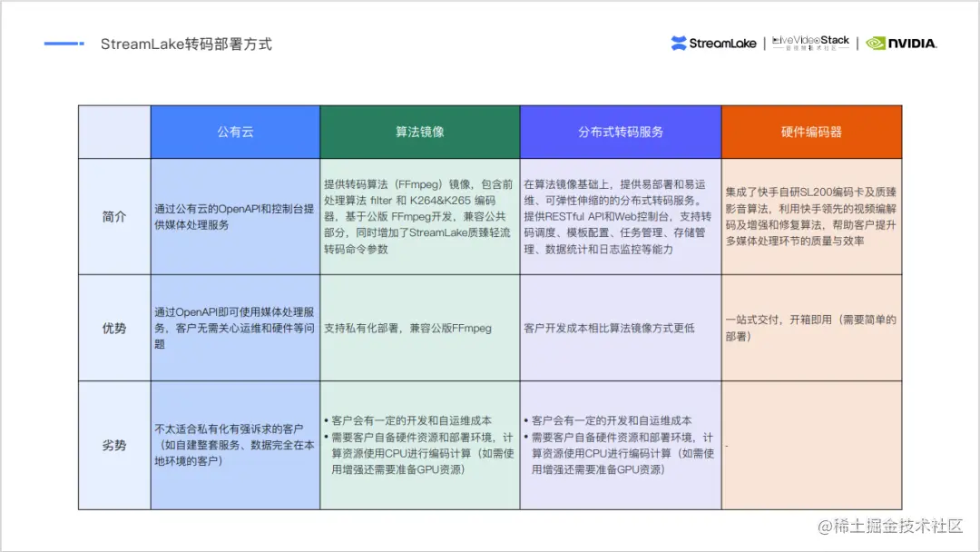Select the 分布式转码服务 column header

tap(620, 131)
